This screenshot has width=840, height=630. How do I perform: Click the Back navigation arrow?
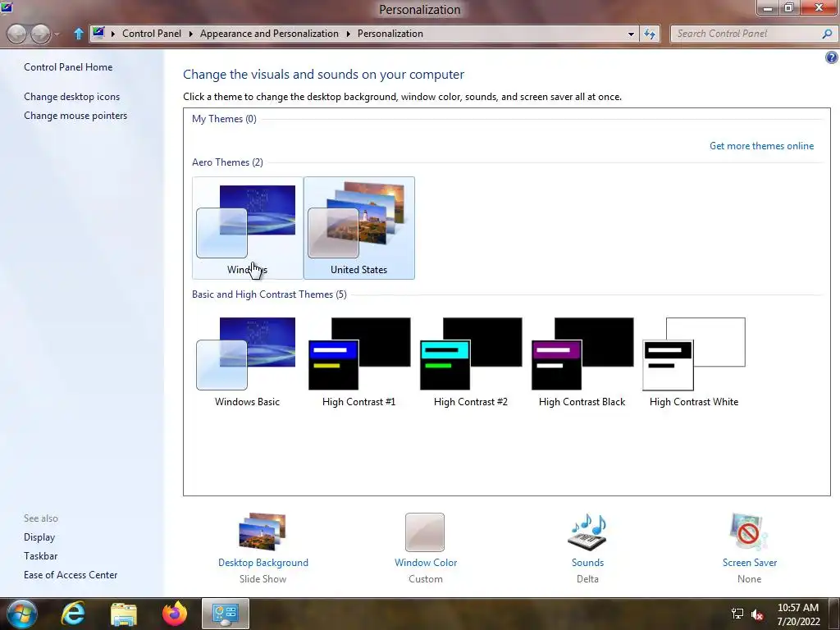click(x=16, y=34)
